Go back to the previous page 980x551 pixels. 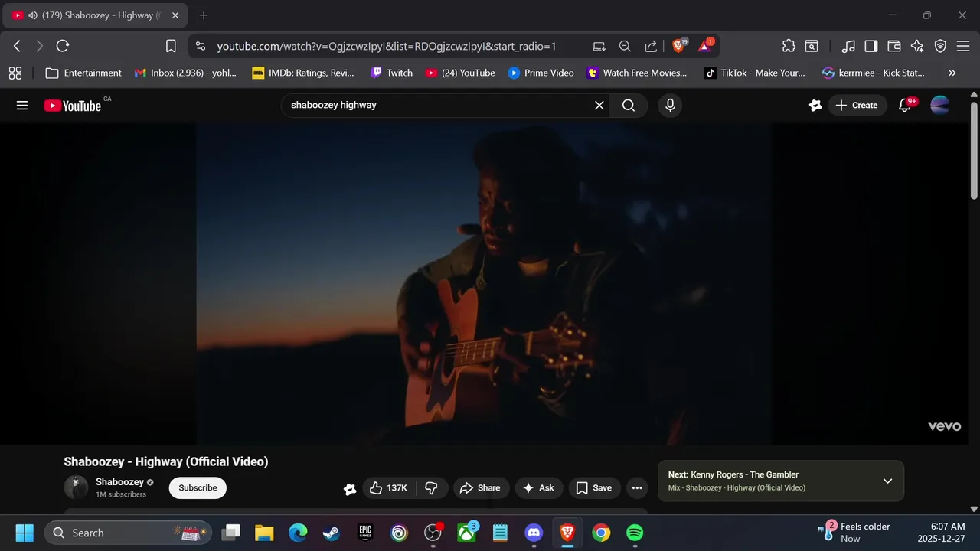(17, 46)
